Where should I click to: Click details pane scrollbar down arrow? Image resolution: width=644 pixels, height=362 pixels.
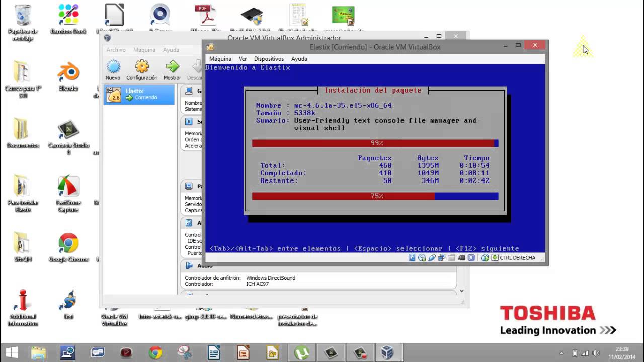462,291
